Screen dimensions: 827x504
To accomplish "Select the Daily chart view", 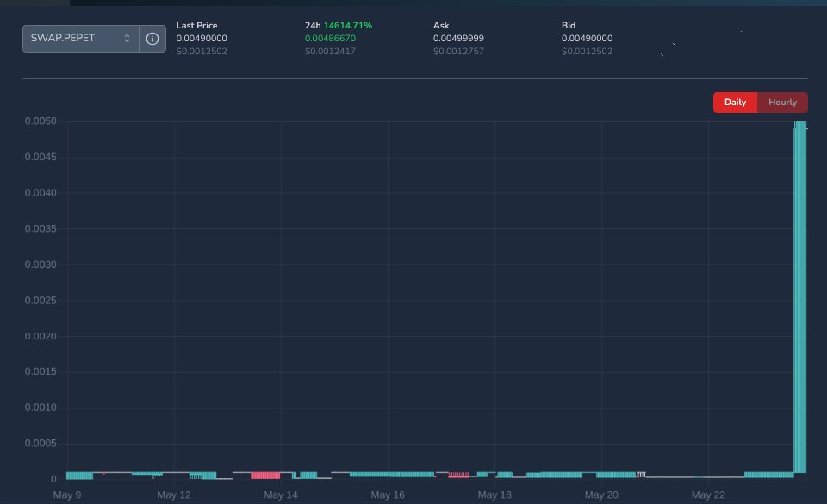I will 735,103.
